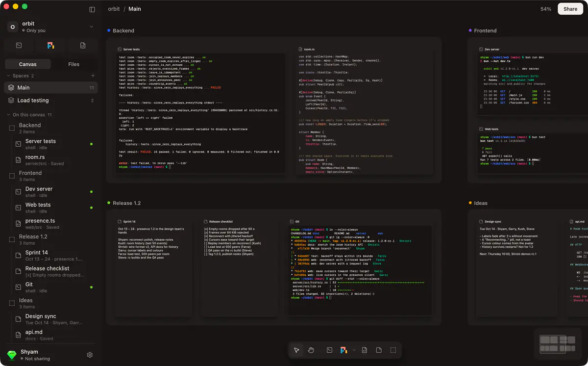Click the 'Tag 1.2.0, publish notes (Shyam)' checklist line
This screenshot has width=588, height=366.
[229, 254]
